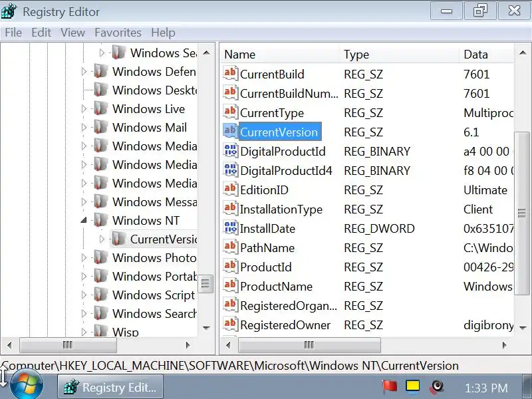This screenshot has height=399, width=532.
Task: Click the RegisteredOwner string value icon
Action: tap(230, 325)
